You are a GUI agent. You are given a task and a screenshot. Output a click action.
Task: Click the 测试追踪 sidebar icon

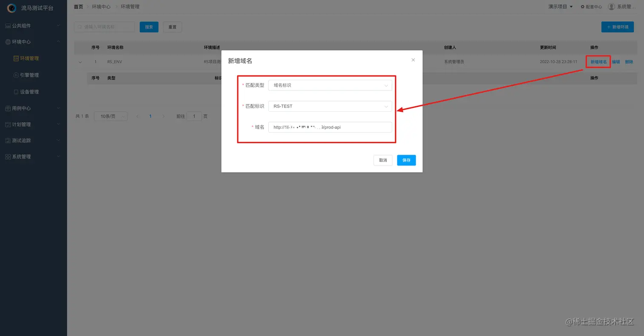click(x=8, y=140)
